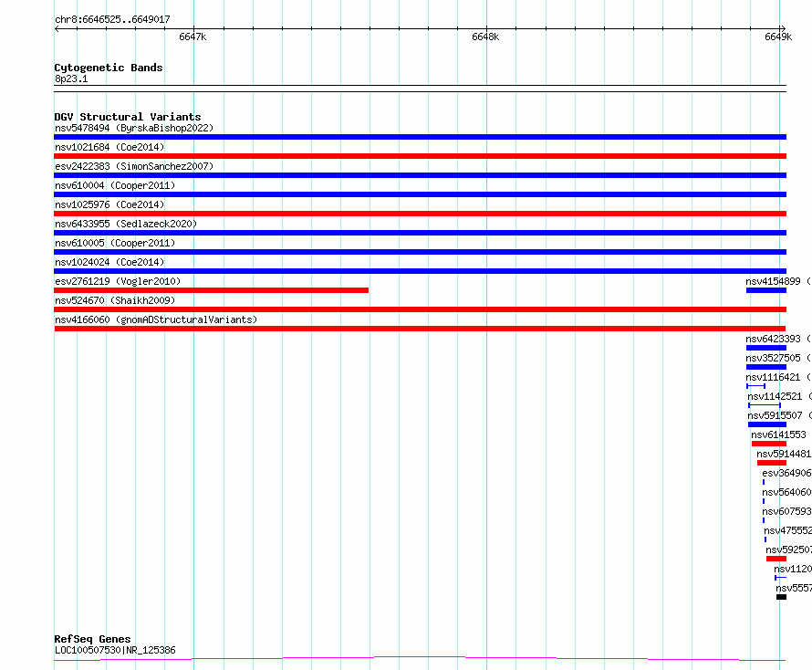812x670 pixels.
Task: Click the 6647k ruler position label
Action: click(x=193, y=37)
